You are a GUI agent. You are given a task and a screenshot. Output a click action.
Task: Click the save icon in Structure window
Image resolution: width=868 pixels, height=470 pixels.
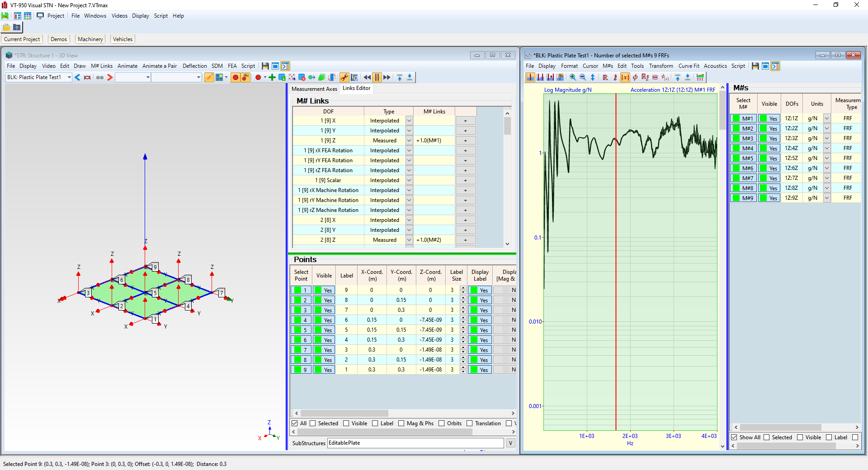point(265,66)
